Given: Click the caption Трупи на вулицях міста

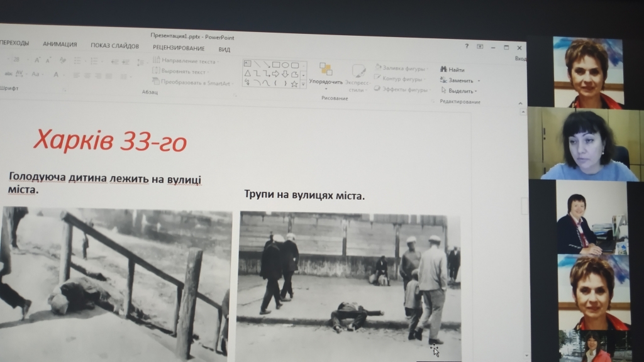Looking at the screenshot, I should [x=304, y=195].
